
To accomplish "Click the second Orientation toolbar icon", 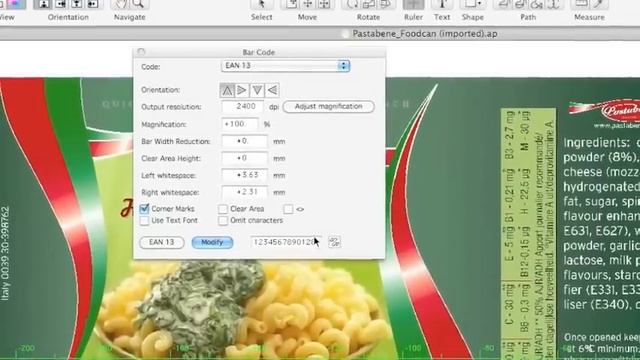I will (60, 4).
